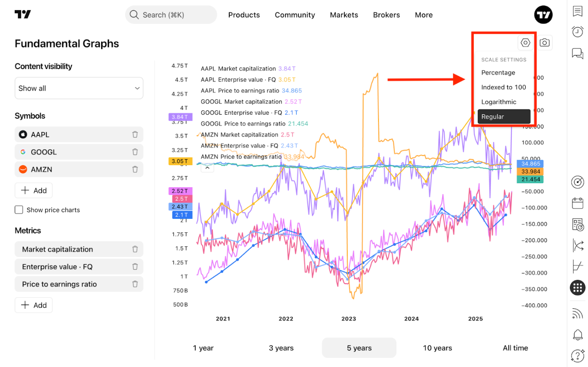Click AAPL Market capitalization legend entry
This screenshot has height=367, width=588.
[248, 69]
